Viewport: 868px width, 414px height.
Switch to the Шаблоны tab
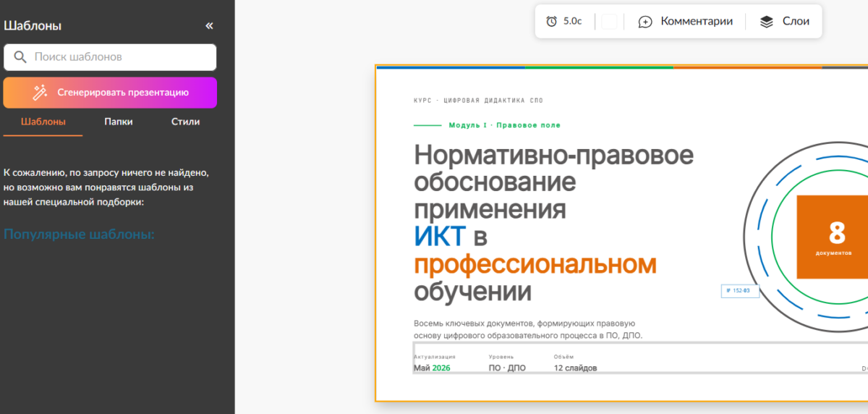pos(43,122)
